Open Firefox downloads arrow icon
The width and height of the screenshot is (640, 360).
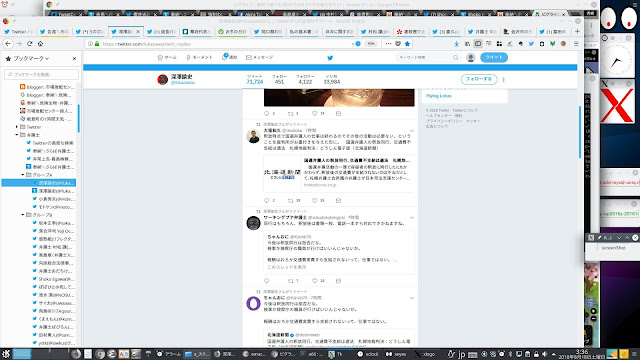tap(456, 44)
